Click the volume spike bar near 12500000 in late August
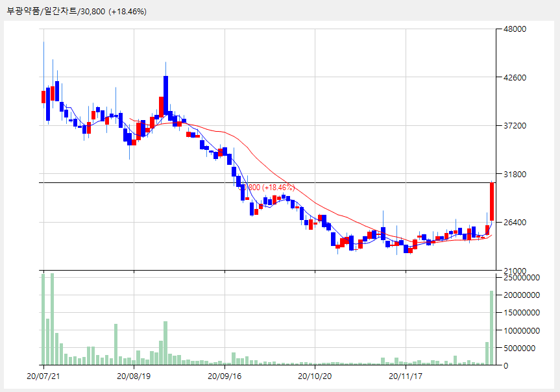560x392 pixels. click(x=165, y=343)
